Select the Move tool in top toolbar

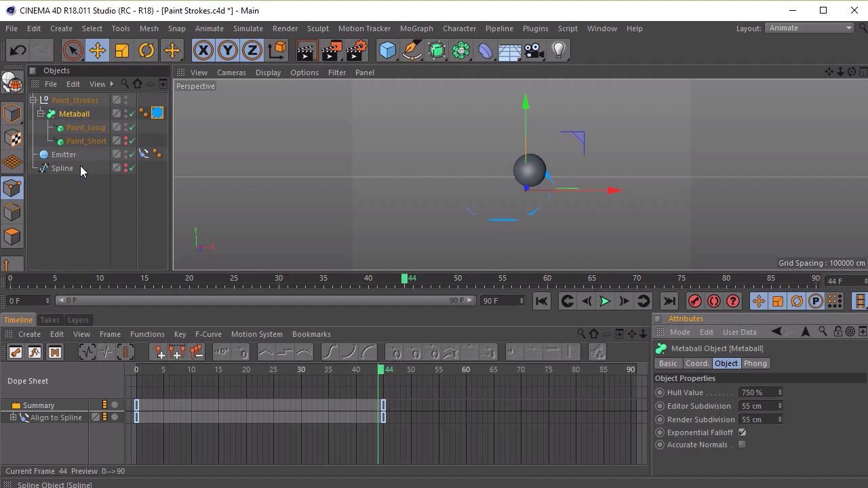tap(97, 51)
